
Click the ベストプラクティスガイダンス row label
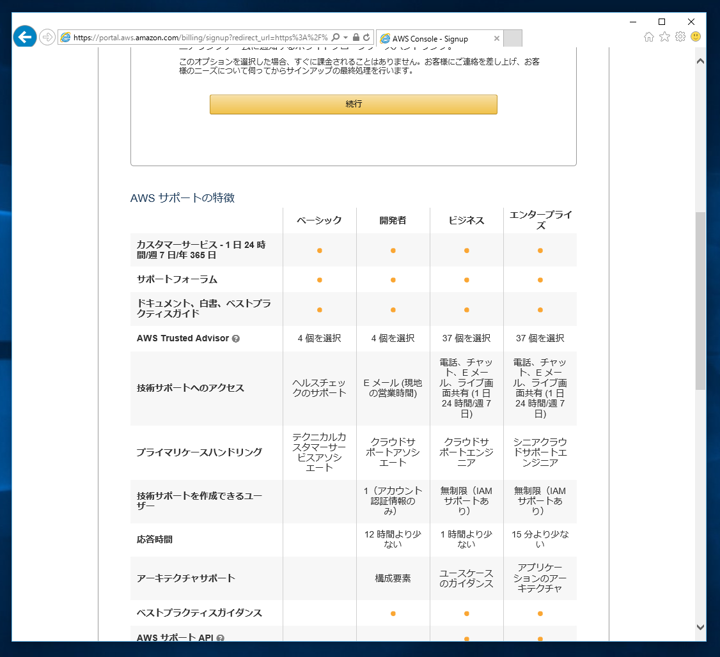199,613
